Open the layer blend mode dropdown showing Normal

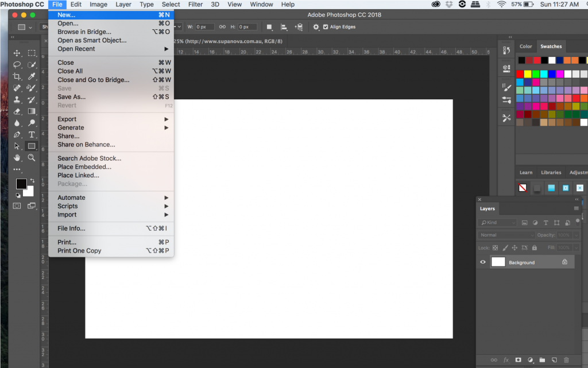(x=505, y=235)
